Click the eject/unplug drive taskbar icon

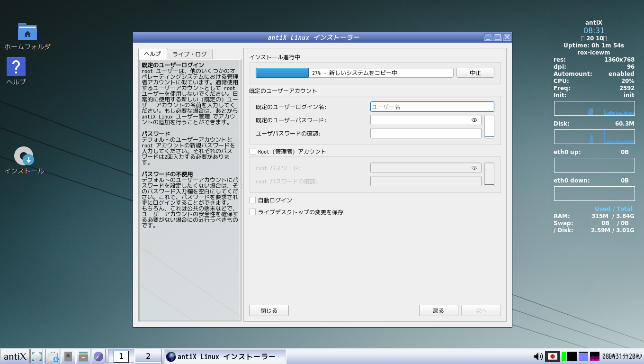click(x=68, y=356)
